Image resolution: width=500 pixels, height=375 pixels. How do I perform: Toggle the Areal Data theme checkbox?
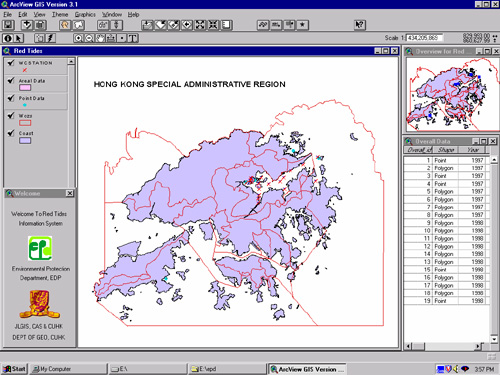11,80
